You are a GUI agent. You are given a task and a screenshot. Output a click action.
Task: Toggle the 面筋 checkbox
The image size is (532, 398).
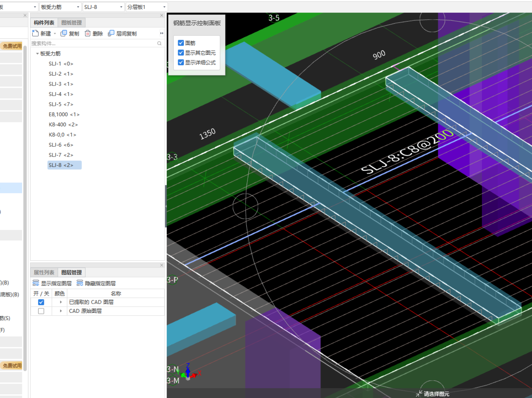tap(181, 43)
